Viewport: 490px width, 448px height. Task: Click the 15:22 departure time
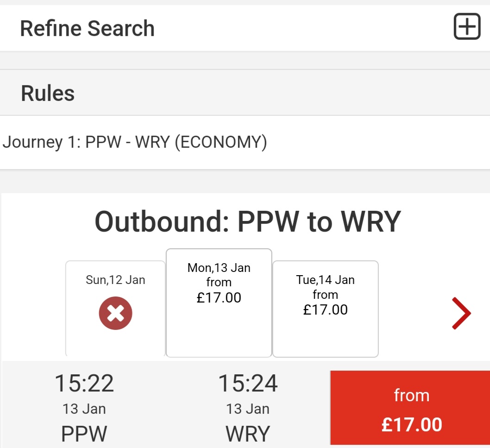84,383
